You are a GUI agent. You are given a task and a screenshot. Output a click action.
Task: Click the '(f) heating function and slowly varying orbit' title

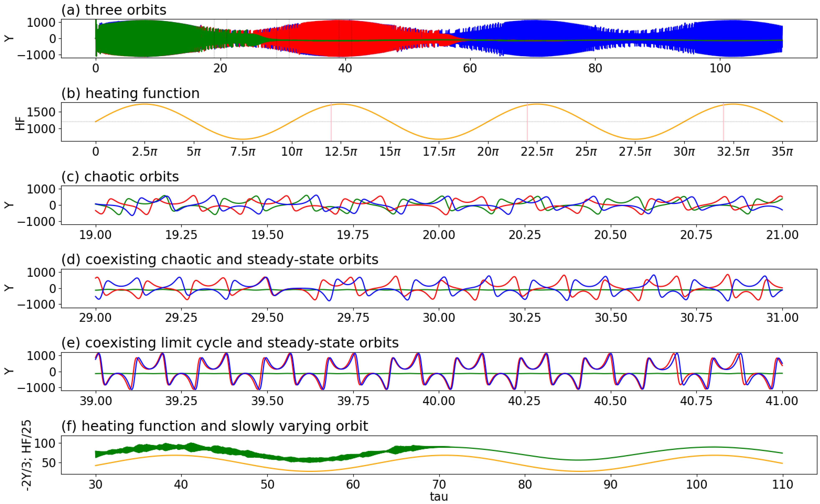point(215,426)
